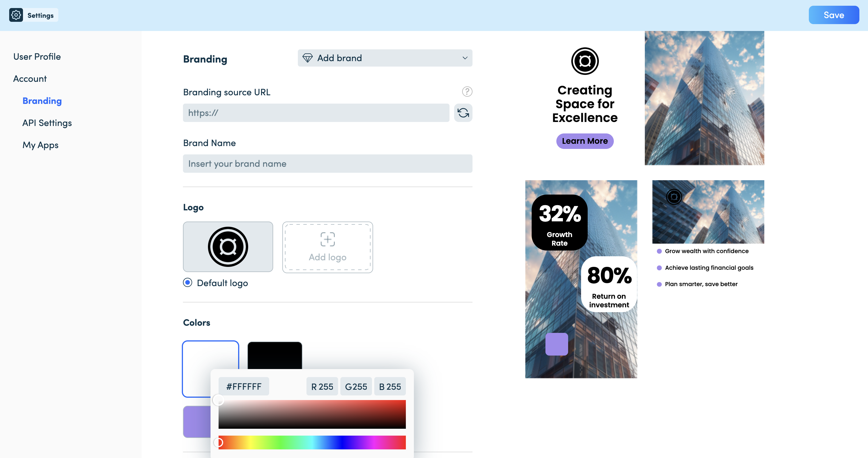Open the Branding settings section

tap(42, 101)
